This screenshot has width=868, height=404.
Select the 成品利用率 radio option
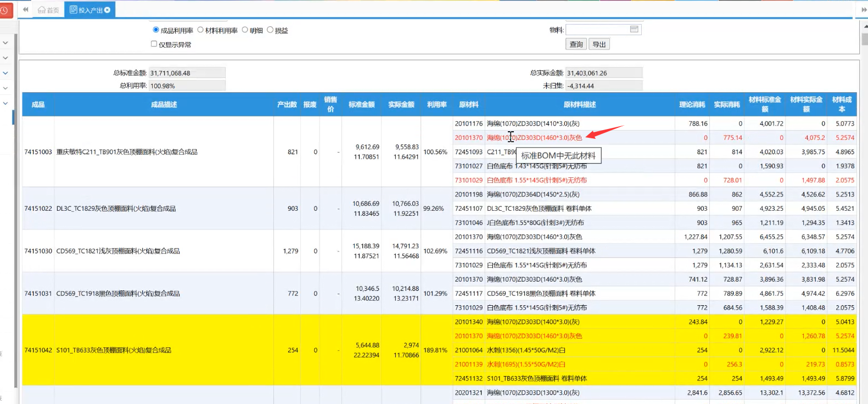[156, 30]
